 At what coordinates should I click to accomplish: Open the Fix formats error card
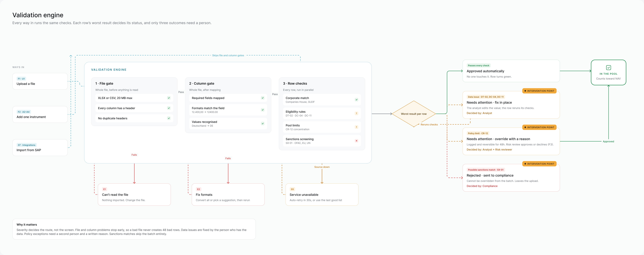228,195
